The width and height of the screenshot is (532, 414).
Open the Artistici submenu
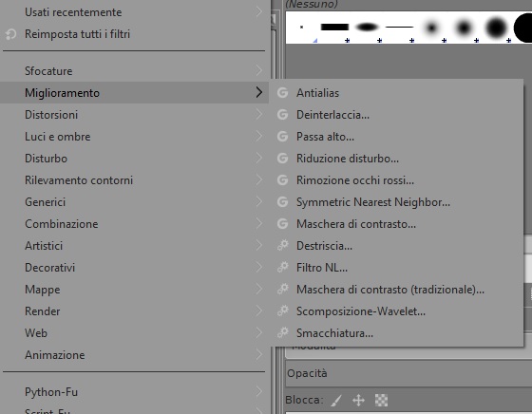[x=134, y=246]
